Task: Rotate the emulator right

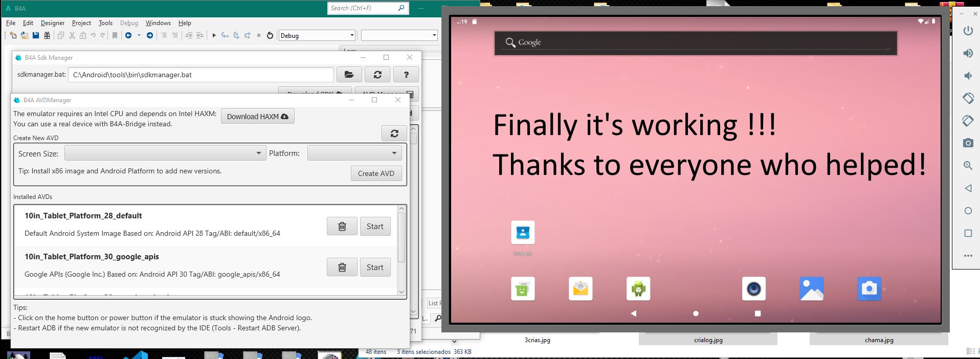Action: coord(968,121)
